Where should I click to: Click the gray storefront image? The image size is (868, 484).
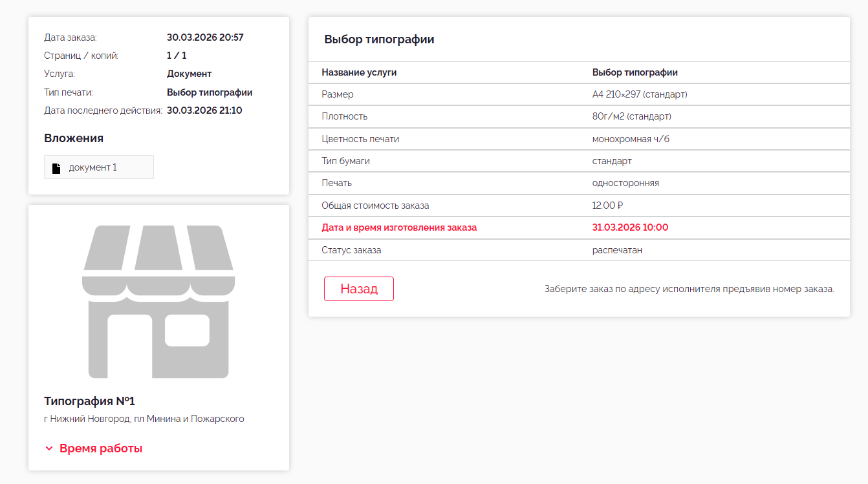[x=158, y=301]
